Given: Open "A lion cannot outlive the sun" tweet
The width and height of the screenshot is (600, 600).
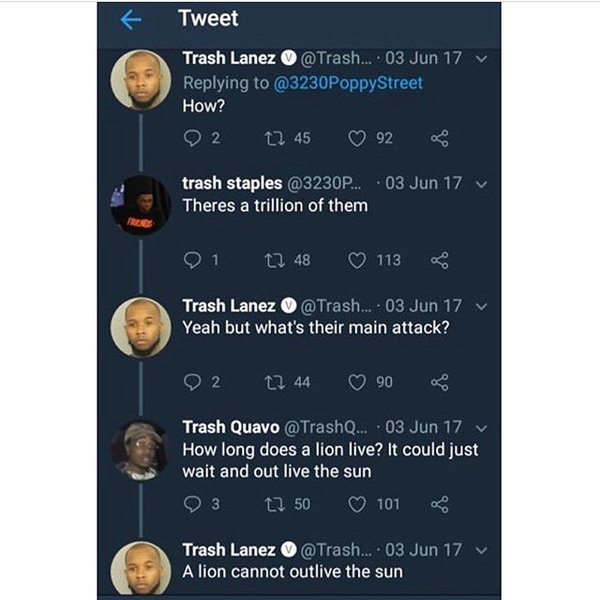Looking at the screenshot, I should pos(292,572).
